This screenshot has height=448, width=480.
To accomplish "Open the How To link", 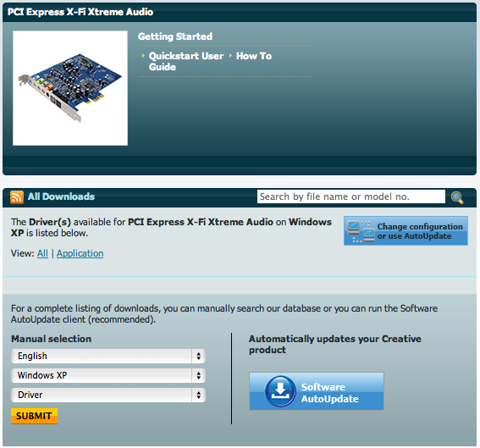I will (x=254, y=56).
